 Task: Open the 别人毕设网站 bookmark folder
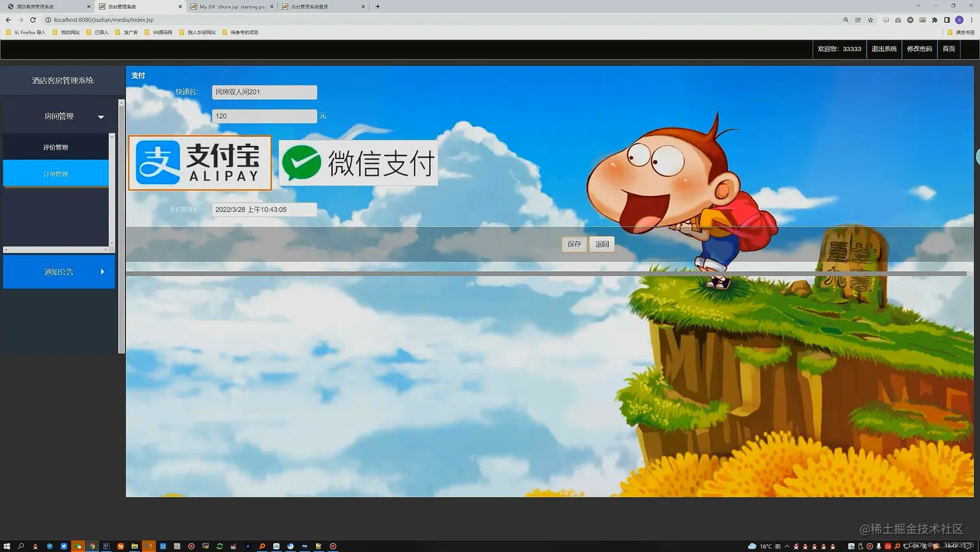point(198,32)
